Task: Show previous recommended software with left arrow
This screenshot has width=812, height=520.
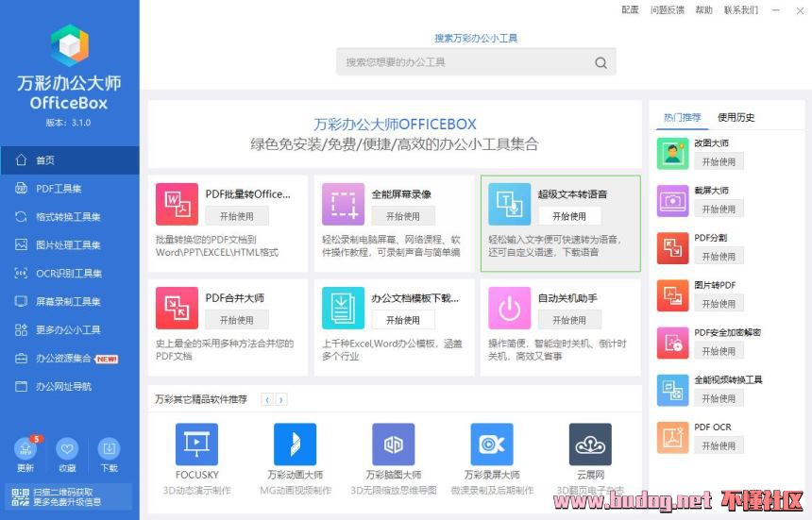Action: tap(267, 399)
